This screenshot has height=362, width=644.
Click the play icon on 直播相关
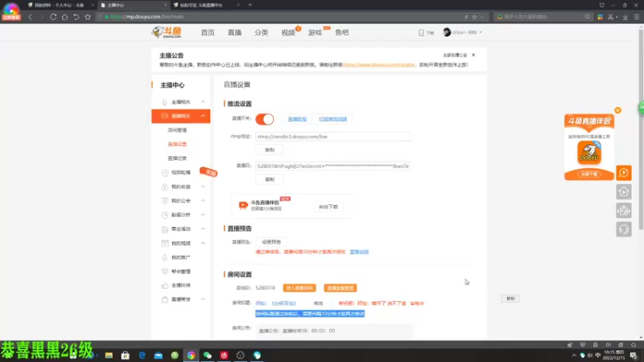[164, 116]
